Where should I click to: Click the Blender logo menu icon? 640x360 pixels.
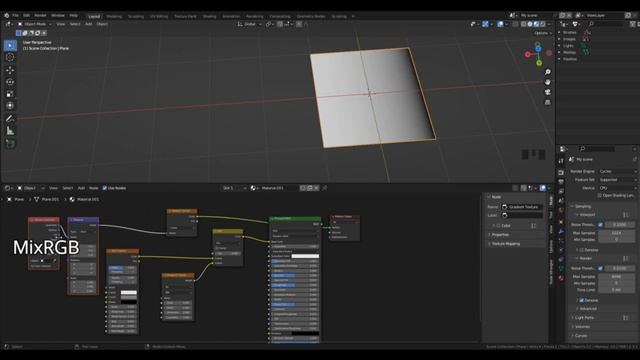pyautogui.click(x=7, y=16)
